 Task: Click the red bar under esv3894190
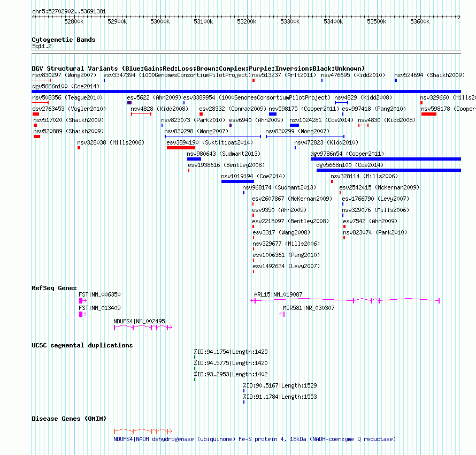181,148
